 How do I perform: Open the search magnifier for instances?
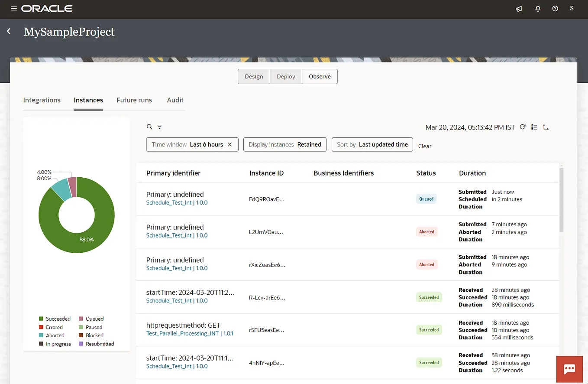(x=149, y=127)
